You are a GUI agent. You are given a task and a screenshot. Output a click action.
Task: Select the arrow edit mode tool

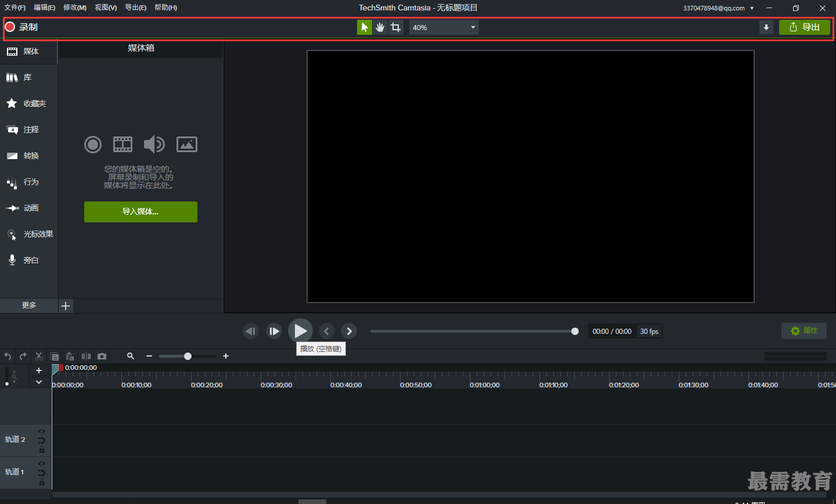(365, 27)
